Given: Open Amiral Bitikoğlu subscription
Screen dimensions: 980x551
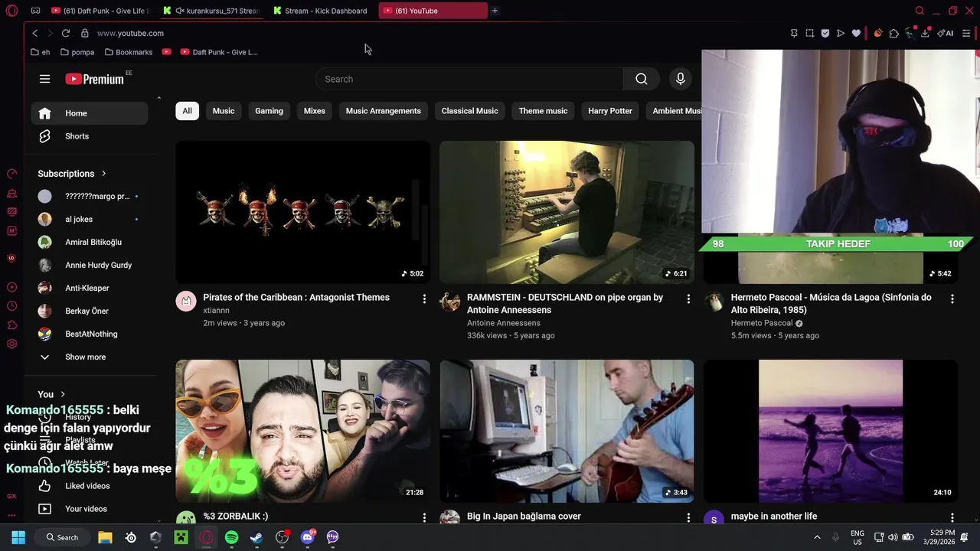Looking at the screenshot, I should [89, 243].
